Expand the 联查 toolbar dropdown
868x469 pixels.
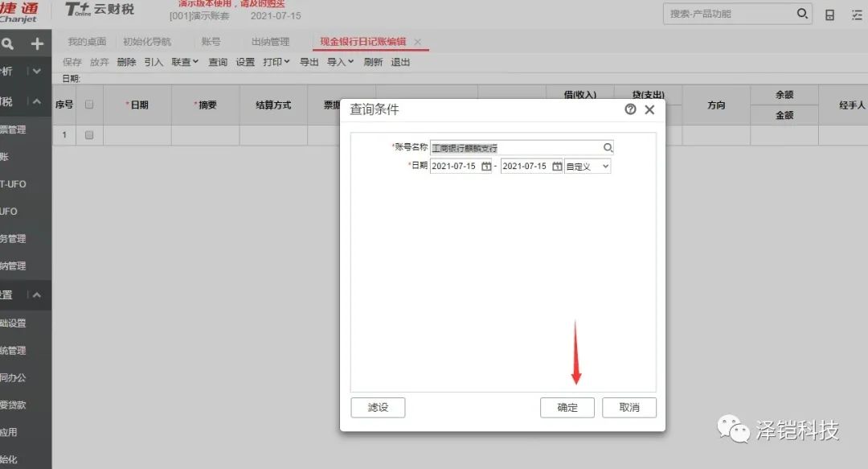point(185,62)
